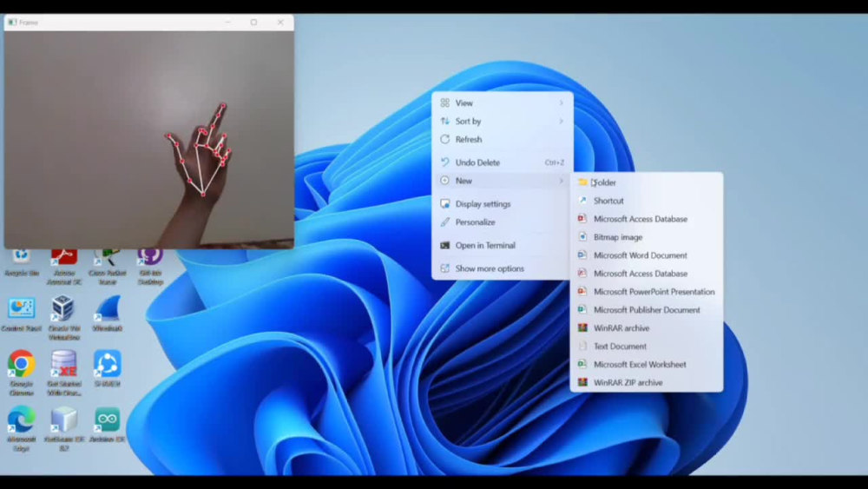Click Show more options
The height and width of the screenshot is (489, 868).
pos(502,268)
